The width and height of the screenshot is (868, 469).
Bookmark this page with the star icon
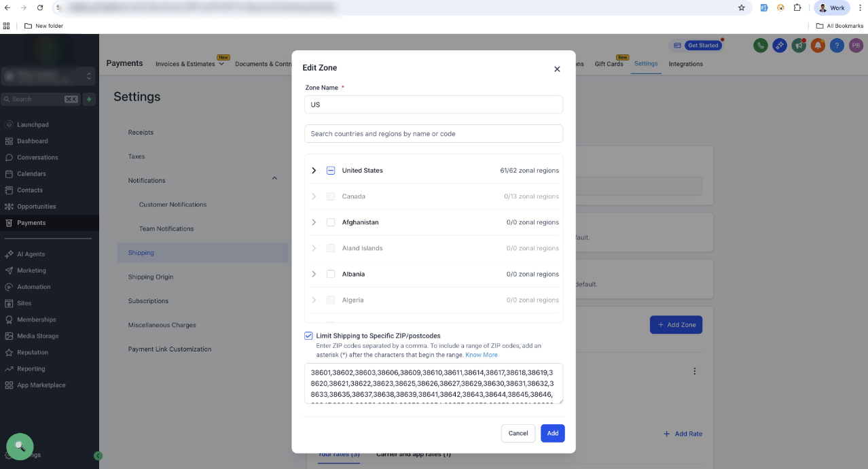[x=742, y=7]
